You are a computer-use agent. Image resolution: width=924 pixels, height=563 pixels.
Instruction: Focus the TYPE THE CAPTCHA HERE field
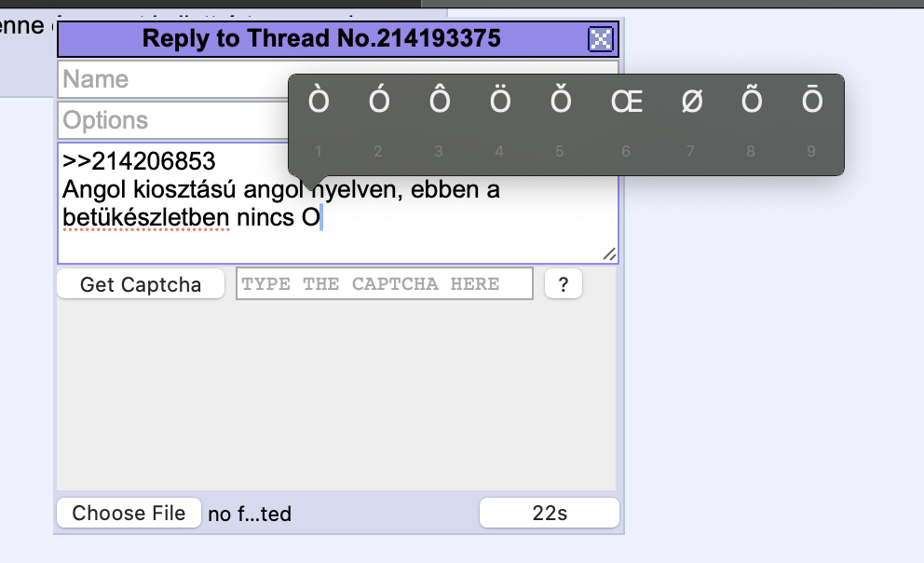[x=384, y=283]
